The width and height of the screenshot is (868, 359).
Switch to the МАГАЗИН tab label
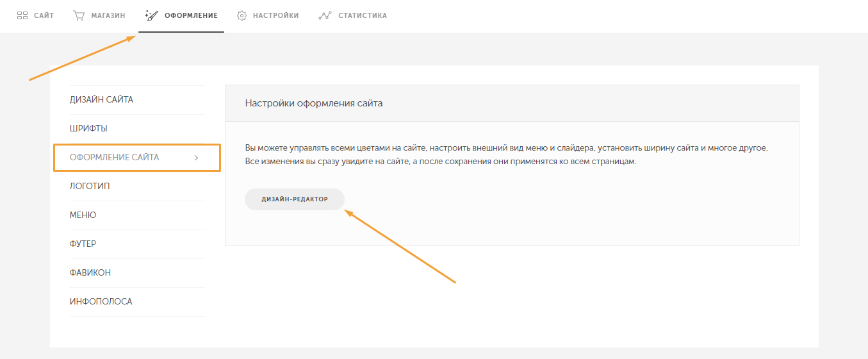108,15
